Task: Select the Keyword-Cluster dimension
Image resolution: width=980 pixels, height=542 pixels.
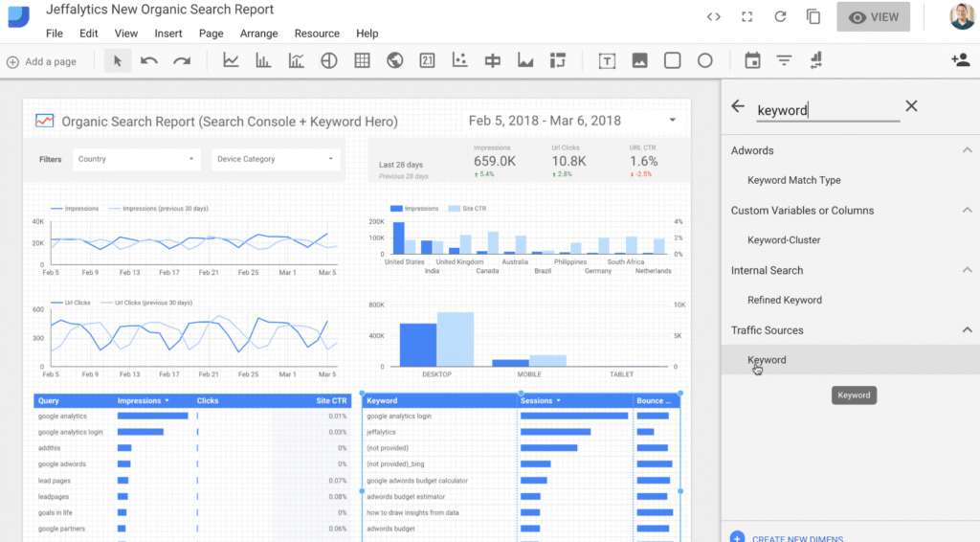Action: pyautogui.click(x=784, y=239)
